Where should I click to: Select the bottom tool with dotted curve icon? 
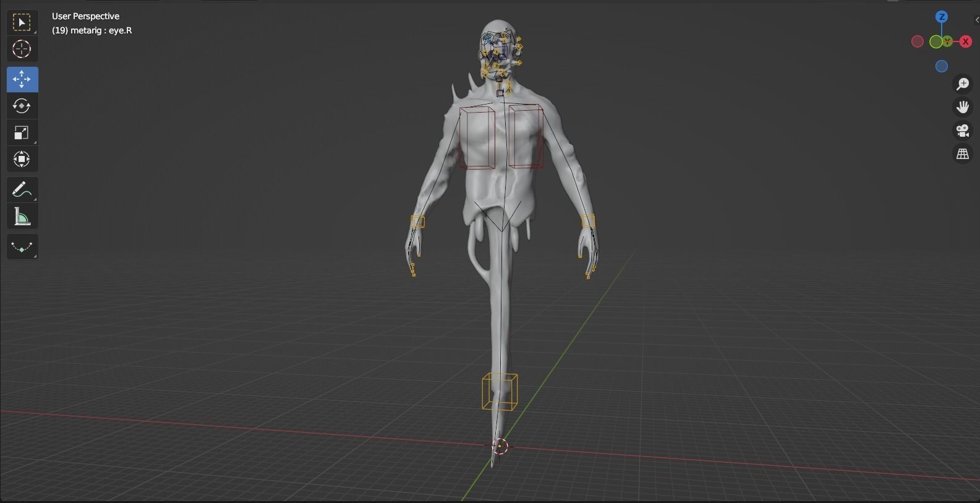pyautogui.click(x=22, y=247)
